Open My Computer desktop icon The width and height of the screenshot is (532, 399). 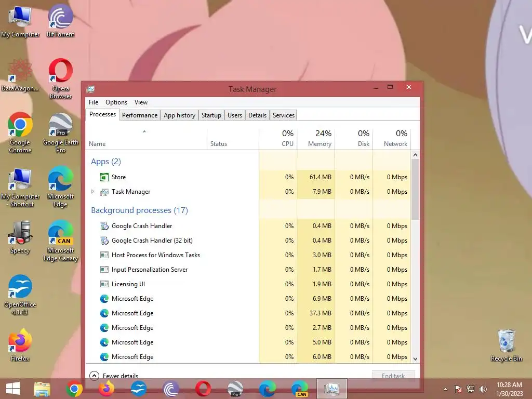pyautogui.click(x=20, y=21)
